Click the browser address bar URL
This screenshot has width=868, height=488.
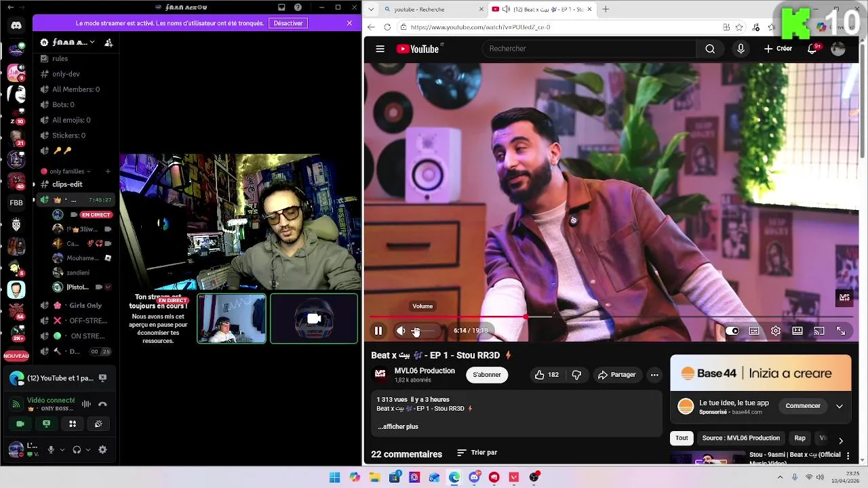click(480, 27)
